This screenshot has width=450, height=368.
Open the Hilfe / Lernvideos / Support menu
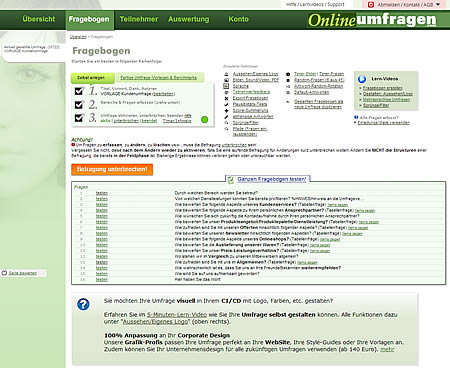tap(315, 4)
